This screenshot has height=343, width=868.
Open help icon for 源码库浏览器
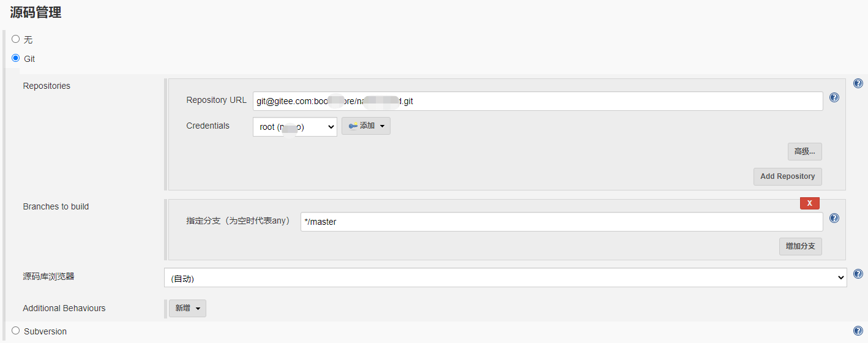tap(858, 274)
